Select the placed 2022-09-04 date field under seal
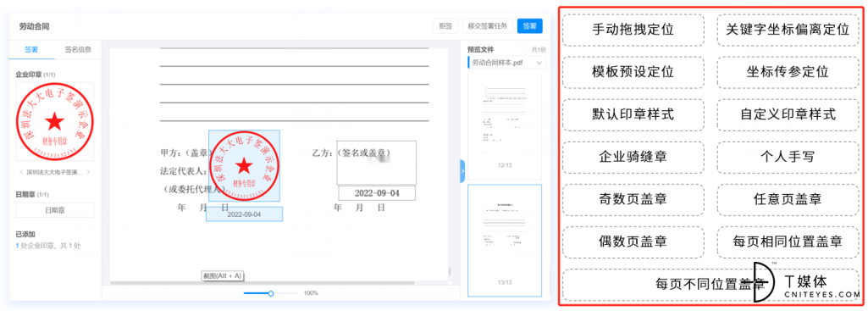868x311 pixels. click(244, 214)
